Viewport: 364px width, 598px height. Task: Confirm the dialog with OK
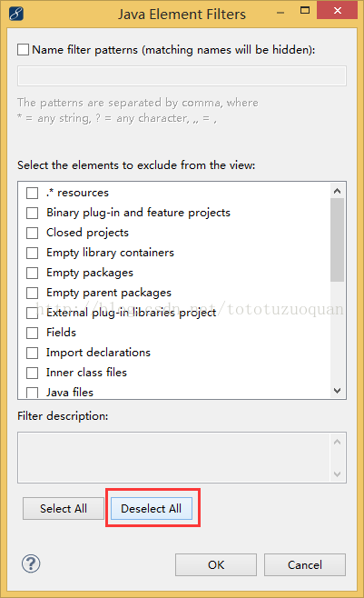point(216,564)
